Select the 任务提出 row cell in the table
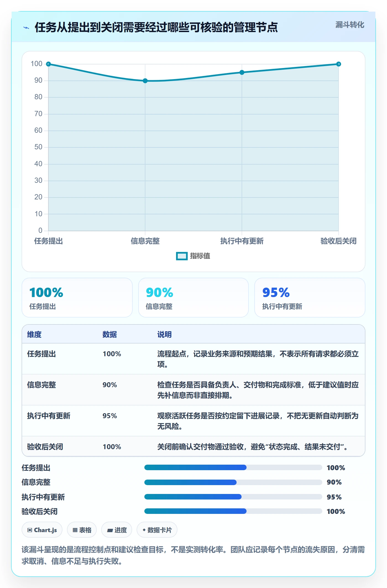The width and height of the screenshot is (387, 588). tap(41, 354)
